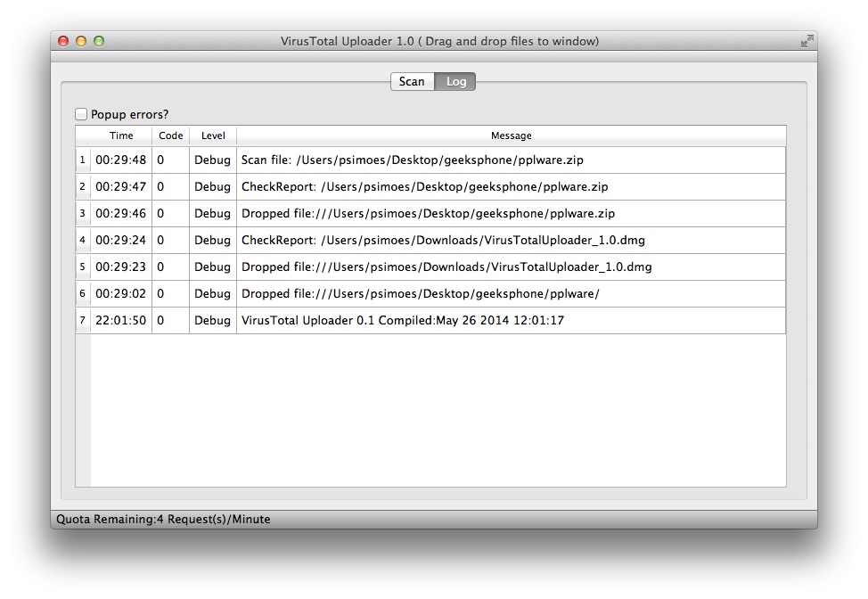The width and height of the screenshot is (868, 599).
Task: Click the Message column header
Action: point(511,135)
